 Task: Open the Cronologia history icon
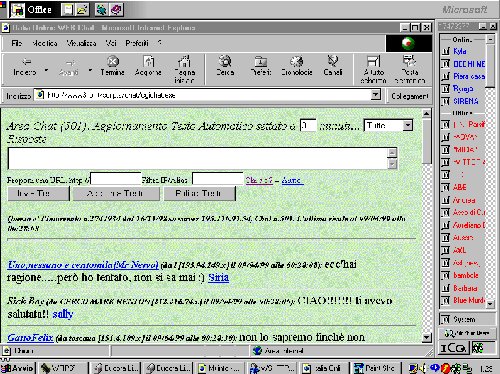(297, 61)
